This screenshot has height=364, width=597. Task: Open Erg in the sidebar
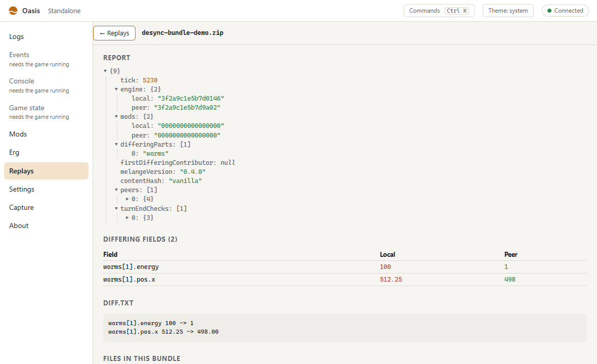point(46,152)
